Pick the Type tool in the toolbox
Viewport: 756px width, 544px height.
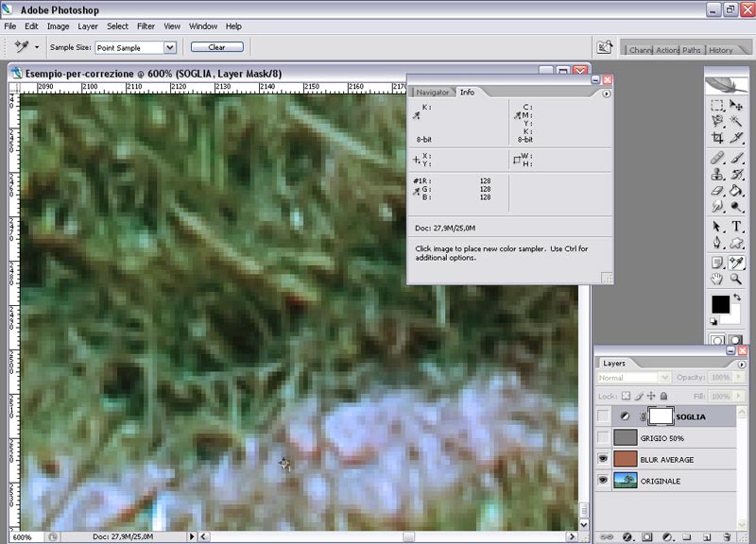click(x=736, y=226)
